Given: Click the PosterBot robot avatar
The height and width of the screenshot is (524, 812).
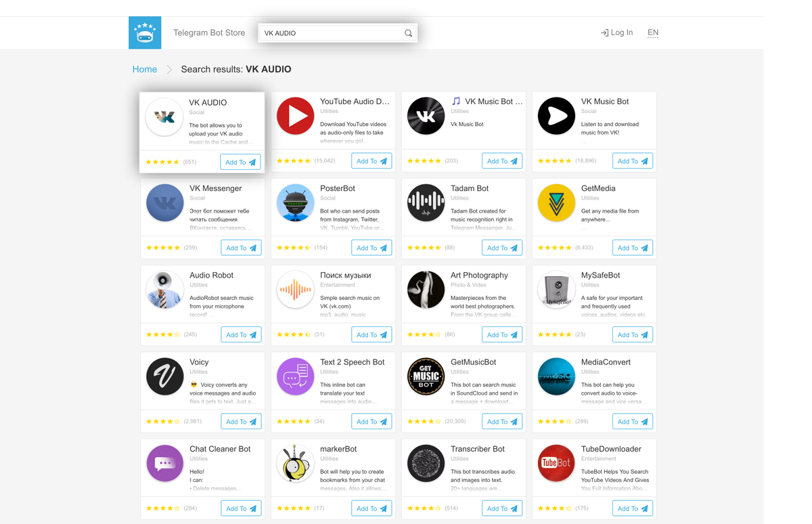Looking at the screenshot, I should click(295, 202).
